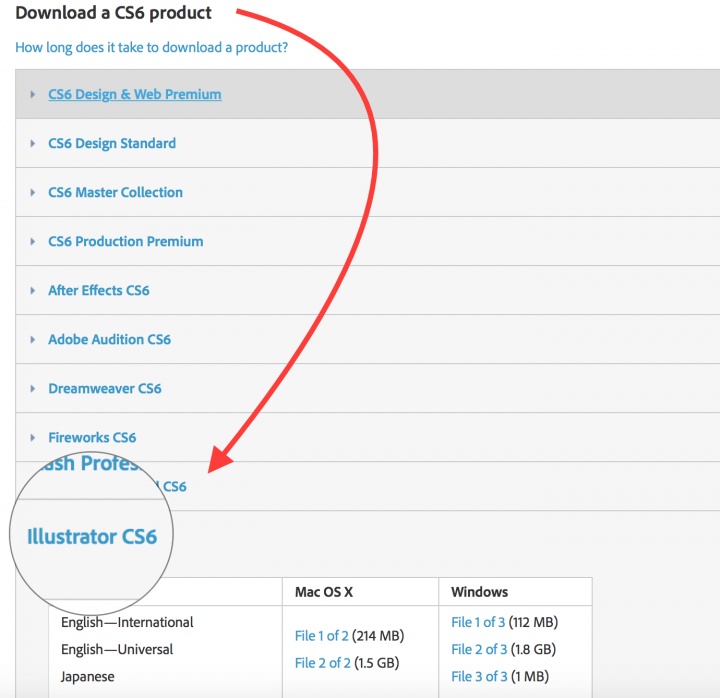This screenshot has height=698, width=720.
Task: Expand the CS6 Production Premium triangle
Action: (x=33, y=242)
